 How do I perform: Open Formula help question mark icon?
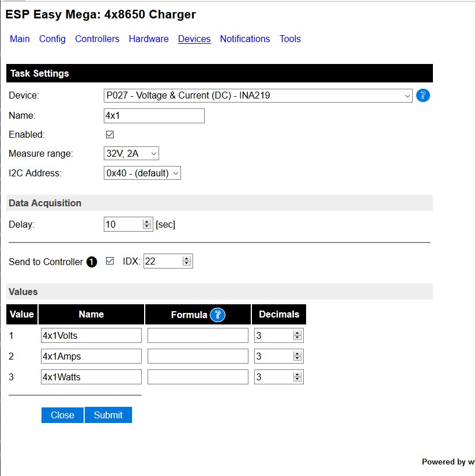pos(217,315)
